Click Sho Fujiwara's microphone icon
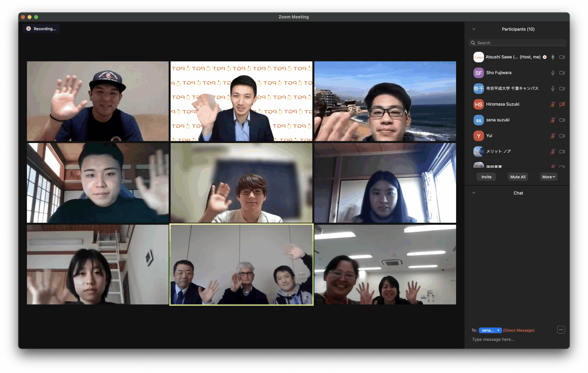Image resolution: width=588 pixels, height=373 pixels. 553,73
